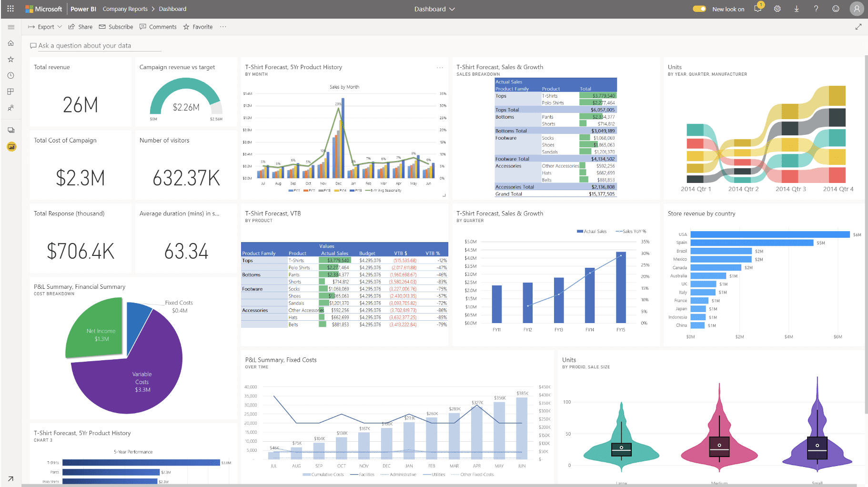
Task: Open the Dashboard title dropdown
Action: (x=434, y=9)
